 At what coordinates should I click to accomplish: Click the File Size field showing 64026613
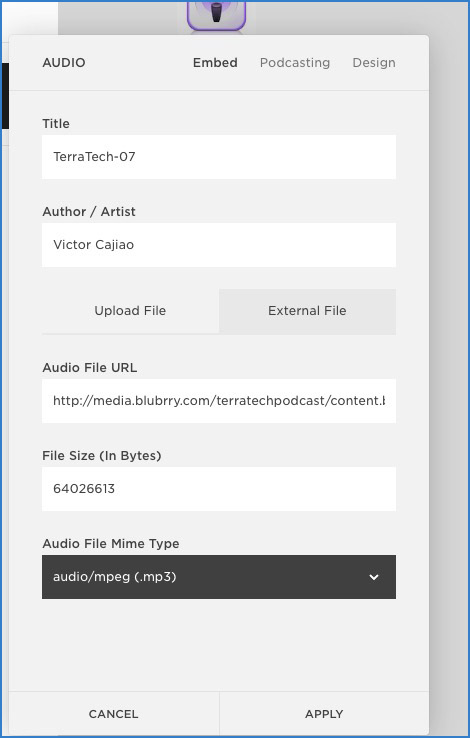point(219,489)
